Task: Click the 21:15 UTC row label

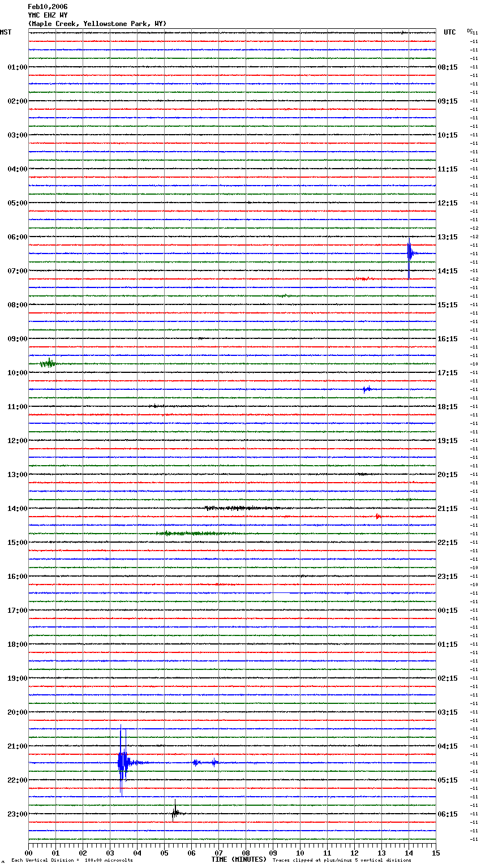Action: coord(448,509)
